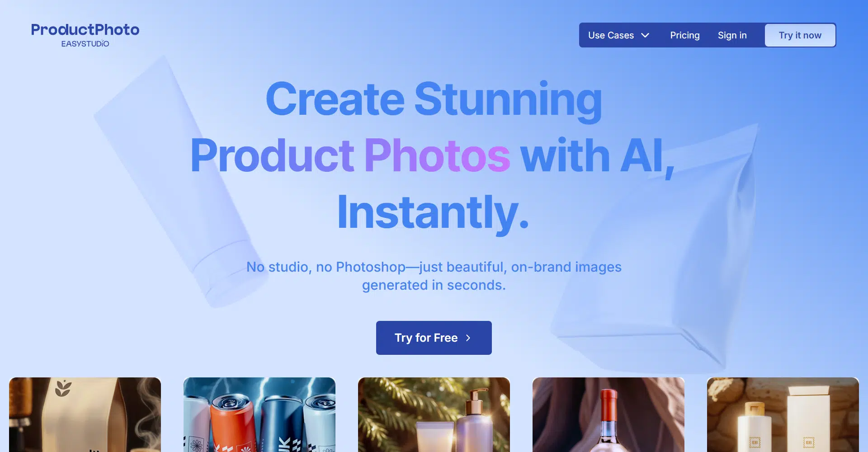Click the "Create Stunning" headline text
868x452 pixels.
point(434,99)
